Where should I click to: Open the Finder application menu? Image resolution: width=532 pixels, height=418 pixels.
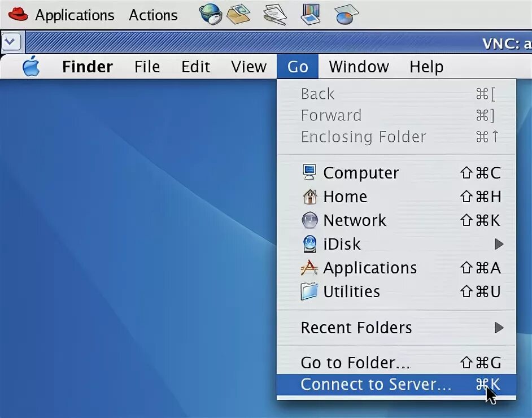(87, 67)
